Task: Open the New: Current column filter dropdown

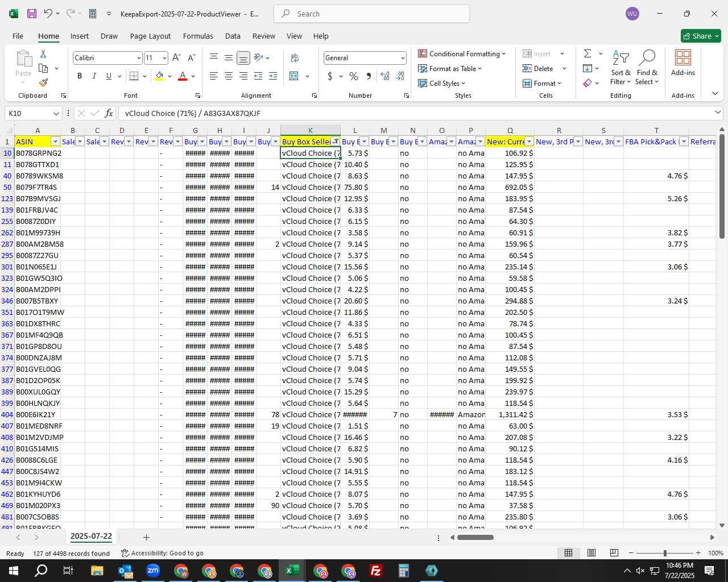Action: 529,142
